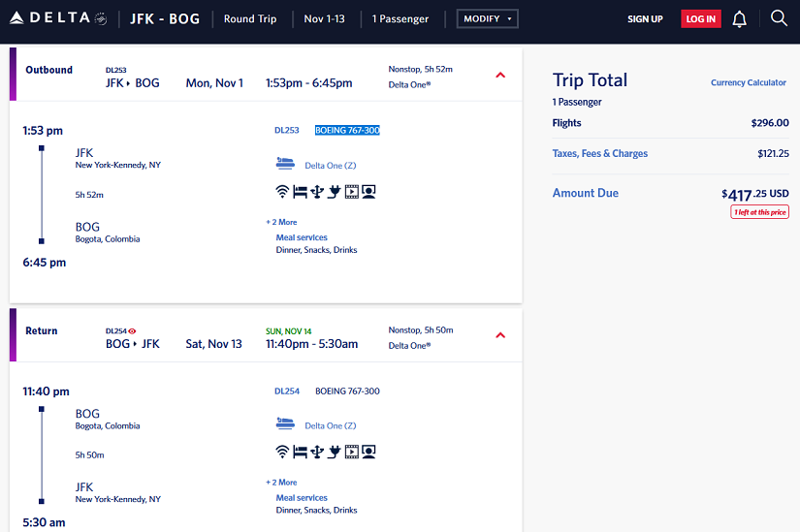Click the red-eye icon next to DL254

coord(132,331)
